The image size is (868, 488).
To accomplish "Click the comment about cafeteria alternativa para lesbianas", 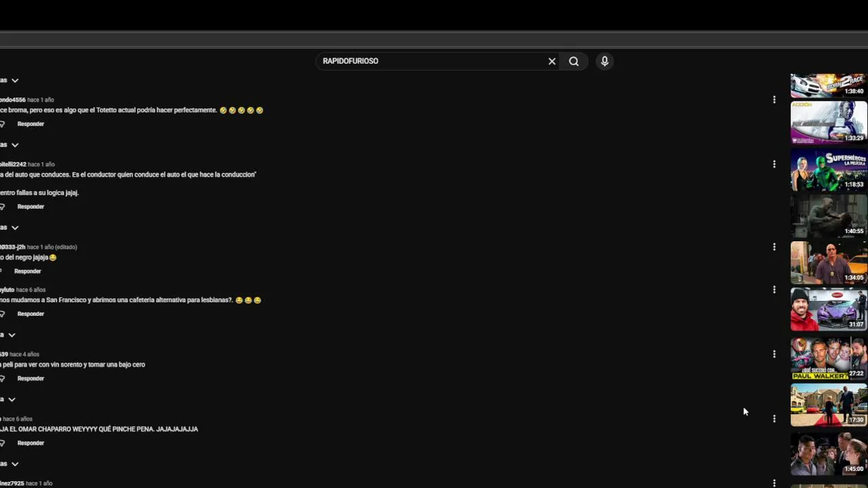I will click(x=131, y=300).
